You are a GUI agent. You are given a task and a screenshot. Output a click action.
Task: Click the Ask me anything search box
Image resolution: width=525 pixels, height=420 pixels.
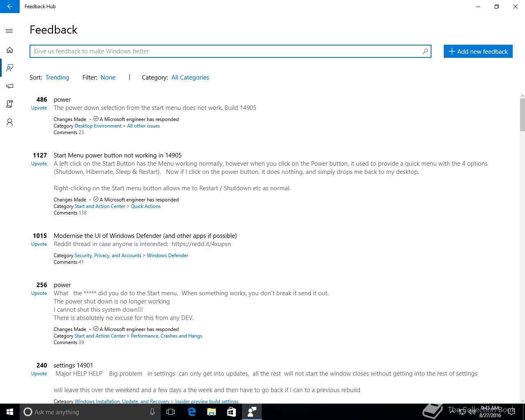tap(89, 412)
